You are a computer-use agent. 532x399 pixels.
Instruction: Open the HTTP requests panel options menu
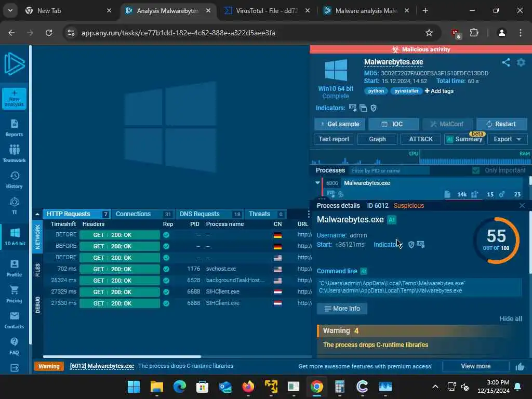tap(308, 214)
